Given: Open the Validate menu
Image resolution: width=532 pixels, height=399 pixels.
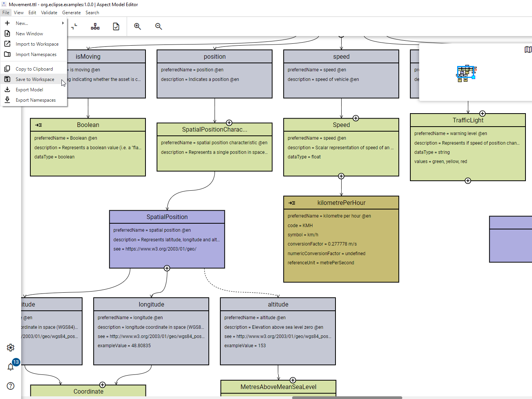Looking at the screenshot, I should [49, 13].
